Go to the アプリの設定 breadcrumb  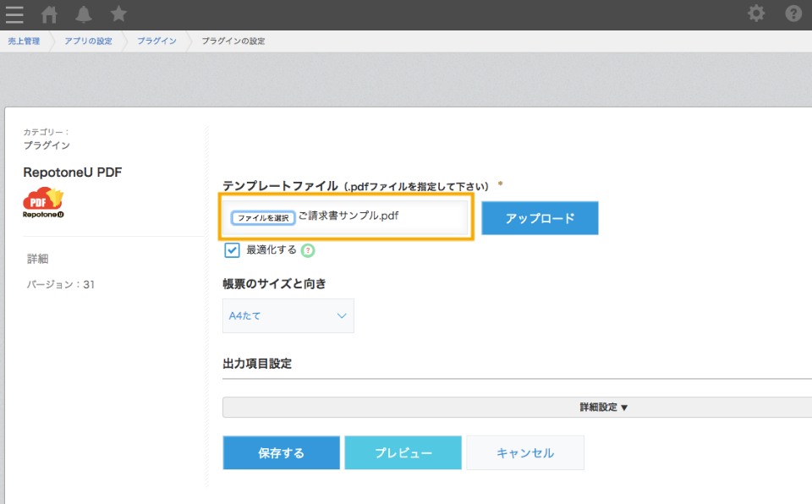pos(88,41)
